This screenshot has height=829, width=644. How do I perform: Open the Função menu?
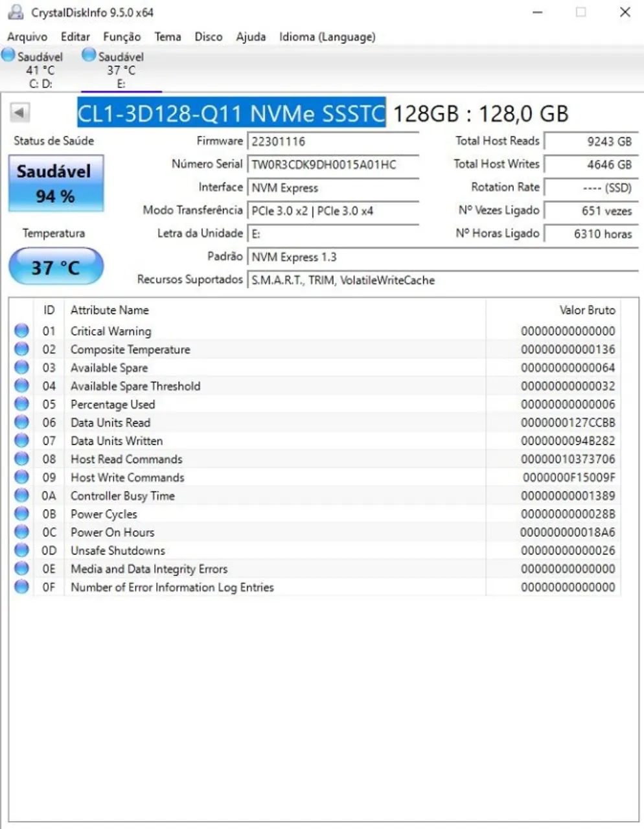tap(122, 37)
